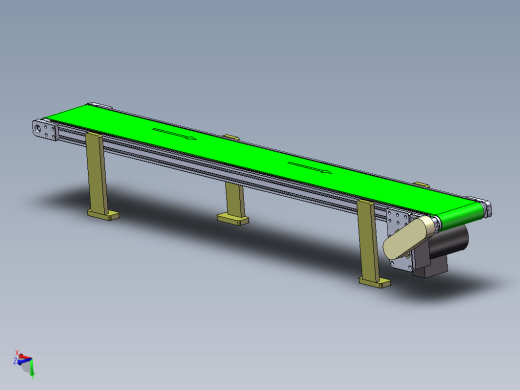Select the end bracket plate at left end

(x=45, y=130)
